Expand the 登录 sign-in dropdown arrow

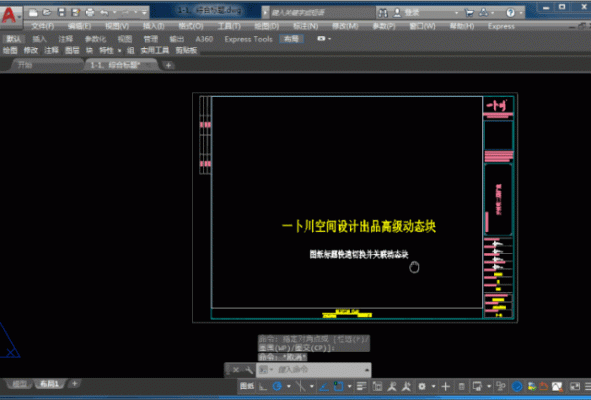[x=456, y=13]
